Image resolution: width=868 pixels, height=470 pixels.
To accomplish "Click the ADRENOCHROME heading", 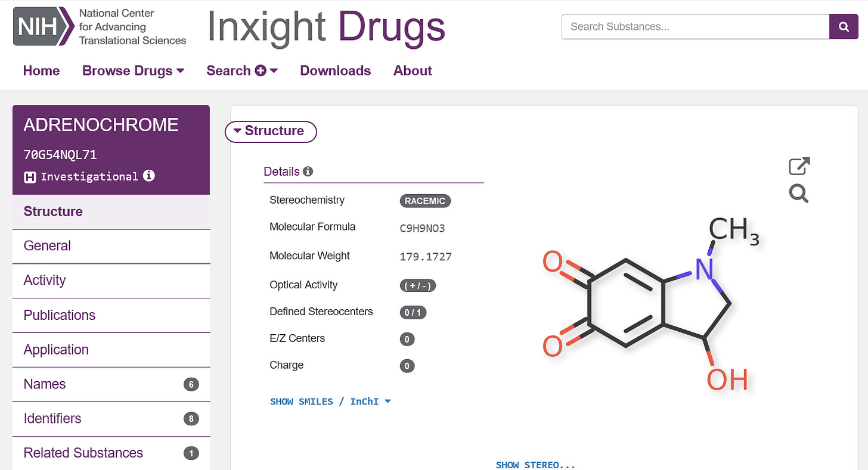I will [x=101, y=124].
